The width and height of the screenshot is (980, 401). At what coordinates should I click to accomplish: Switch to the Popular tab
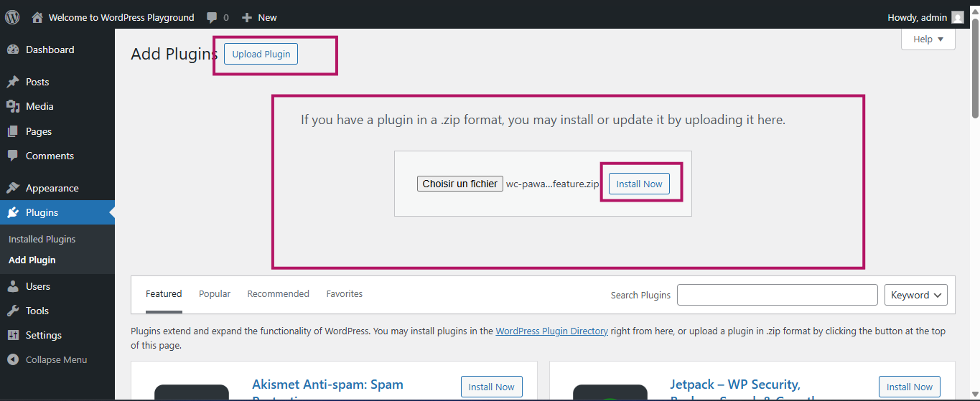pyautogui.click(x=215, y=294)
